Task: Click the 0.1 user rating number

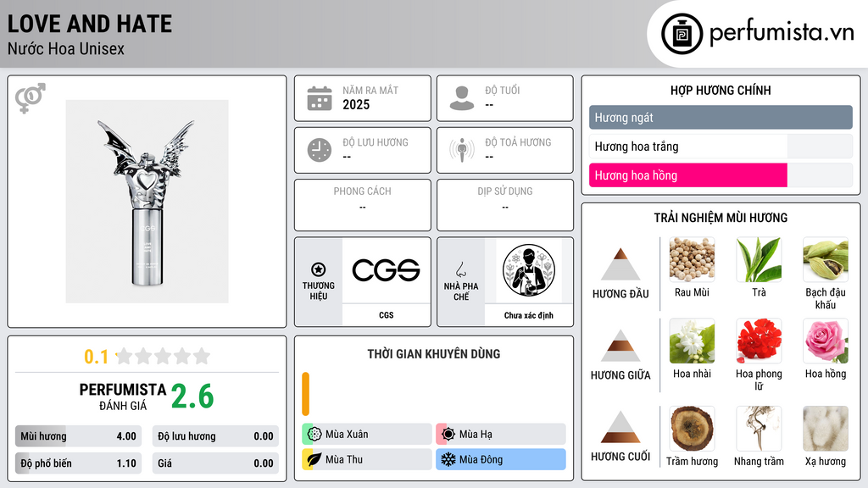Action: (x=96, y=357)
